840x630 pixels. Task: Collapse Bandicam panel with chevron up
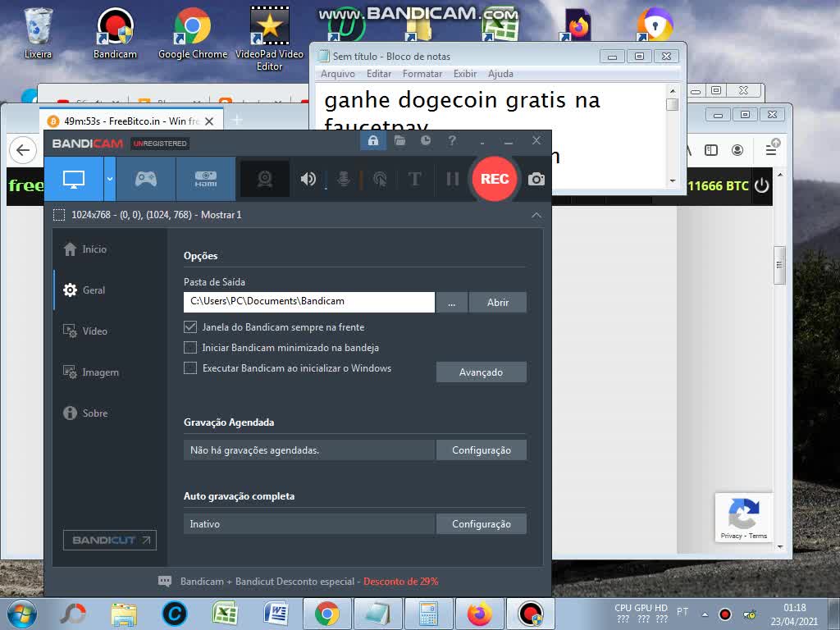click(x=536, y=215)
